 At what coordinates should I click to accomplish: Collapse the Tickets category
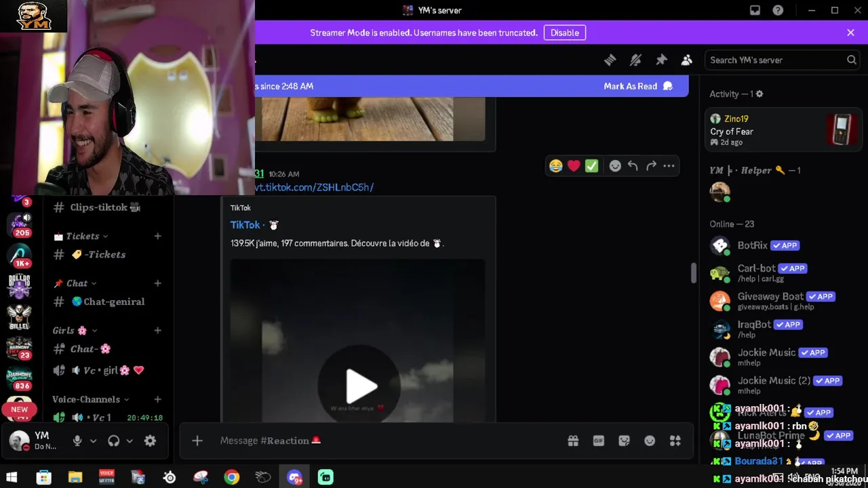(x=81, y=236)
